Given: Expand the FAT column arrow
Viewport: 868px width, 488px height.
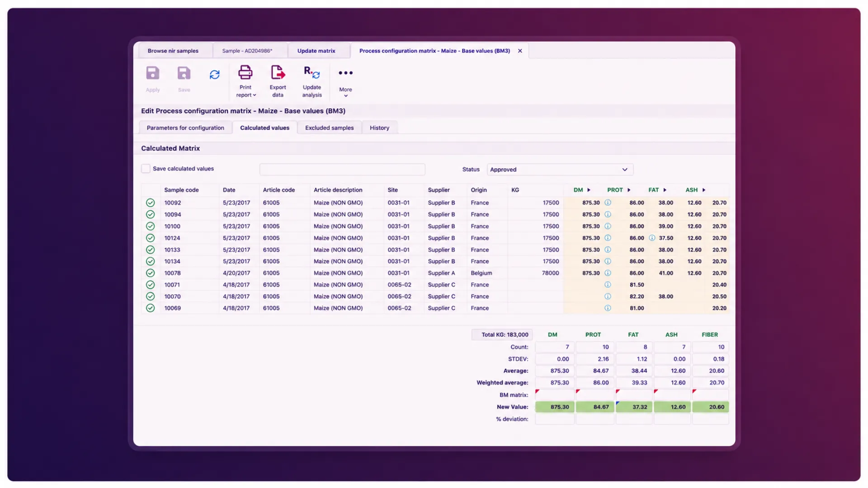Looking at the screenshot, I should (x=665, y=190).
